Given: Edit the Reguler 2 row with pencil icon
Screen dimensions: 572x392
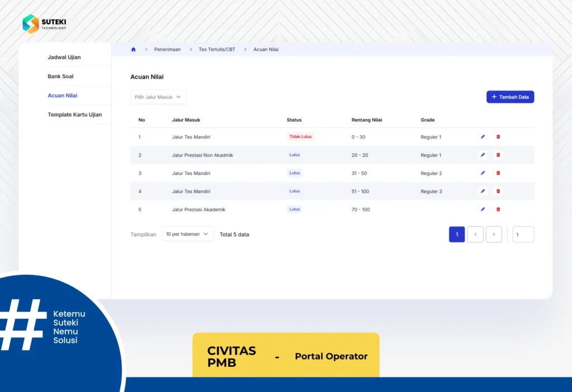Looking at the screenshot, I should (x=483, y=173).
